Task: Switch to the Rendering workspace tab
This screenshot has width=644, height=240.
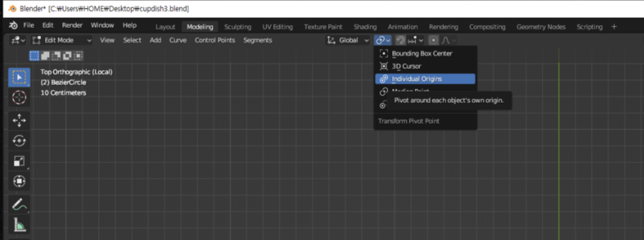Action: point(443,27)
